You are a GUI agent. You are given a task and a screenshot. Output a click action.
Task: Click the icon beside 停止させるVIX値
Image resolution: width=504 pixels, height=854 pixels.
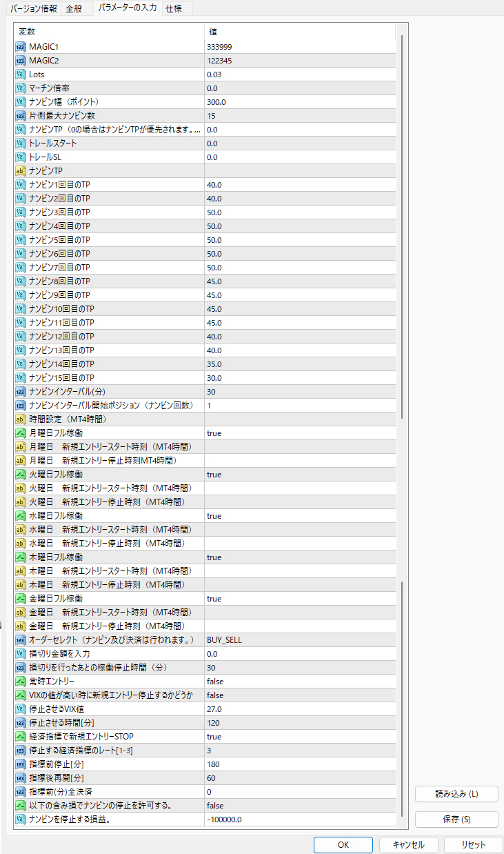[20, 709]
